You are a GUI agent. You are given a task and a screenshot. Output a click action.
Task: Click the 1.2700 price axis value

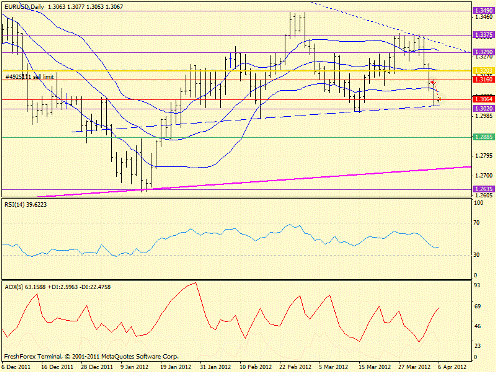[x=483, y=175]
